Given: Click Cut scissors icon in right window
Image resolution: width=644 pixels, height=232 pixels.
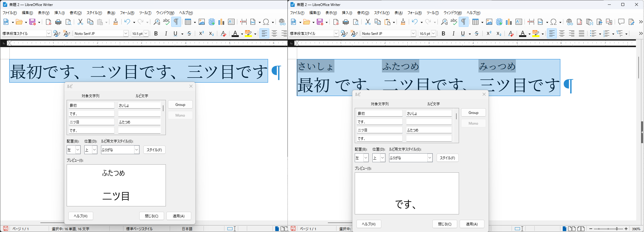Looking at the screenshot, I should (368, 22).
